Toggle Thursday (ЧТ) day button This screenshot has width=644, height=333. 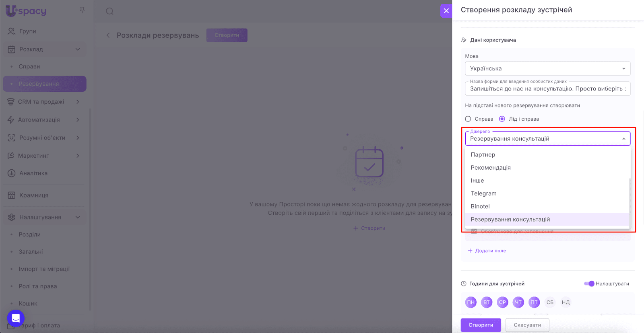(518, 302)
